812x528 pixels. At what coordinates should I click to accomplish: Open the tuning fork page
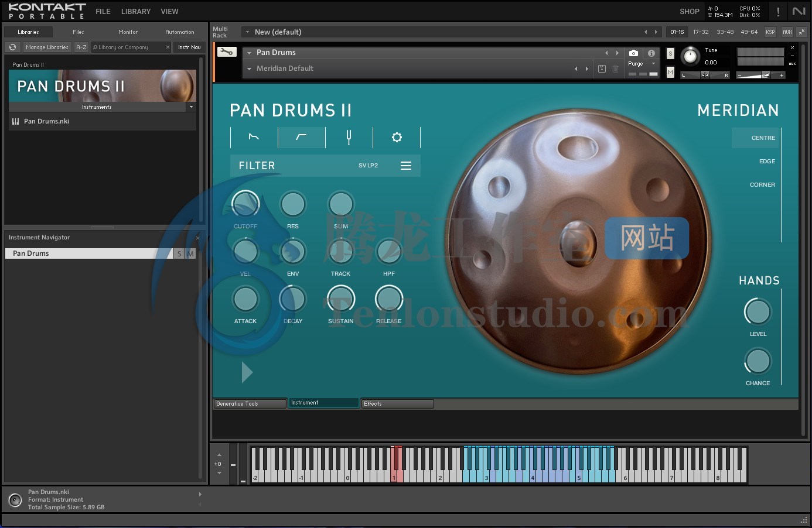tap(349, 137)
